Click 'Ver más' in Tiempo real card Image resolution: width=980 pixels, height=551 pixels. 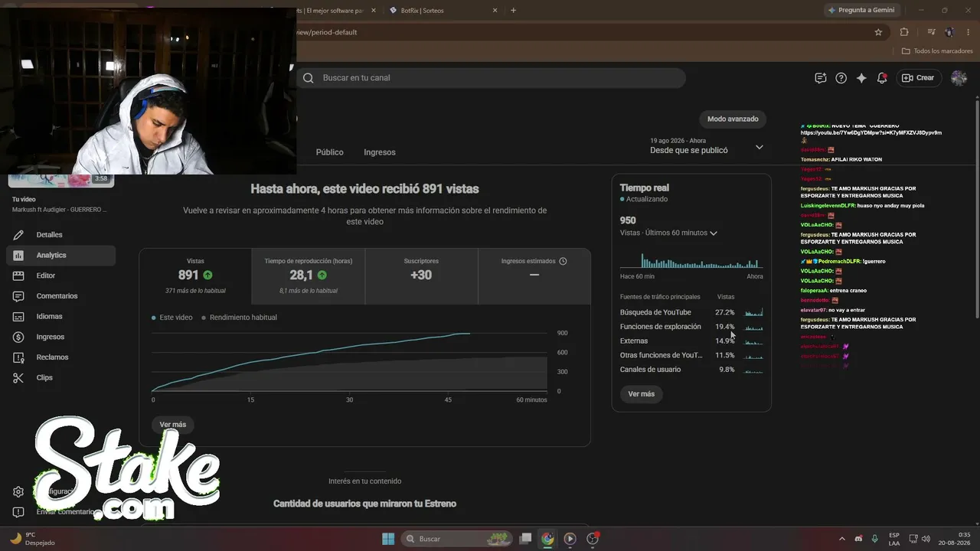(642, 394)
